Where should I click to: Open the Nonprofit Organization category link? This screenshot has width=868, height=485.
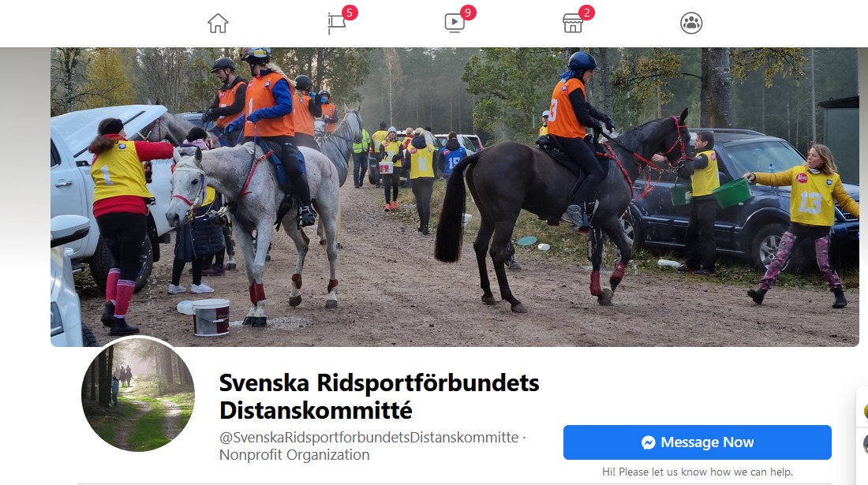(x=294, y=455)
